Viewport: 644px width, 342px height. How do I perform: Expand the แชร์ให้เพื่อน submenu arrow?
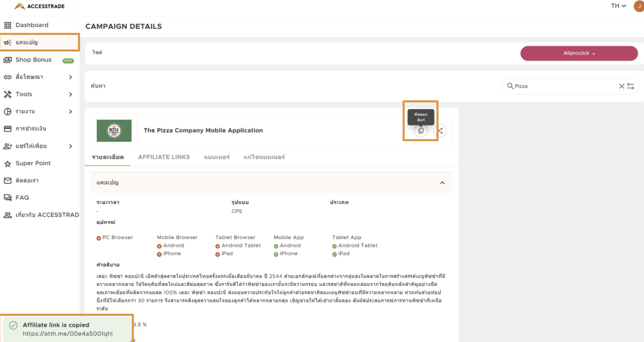coord(71,146)
